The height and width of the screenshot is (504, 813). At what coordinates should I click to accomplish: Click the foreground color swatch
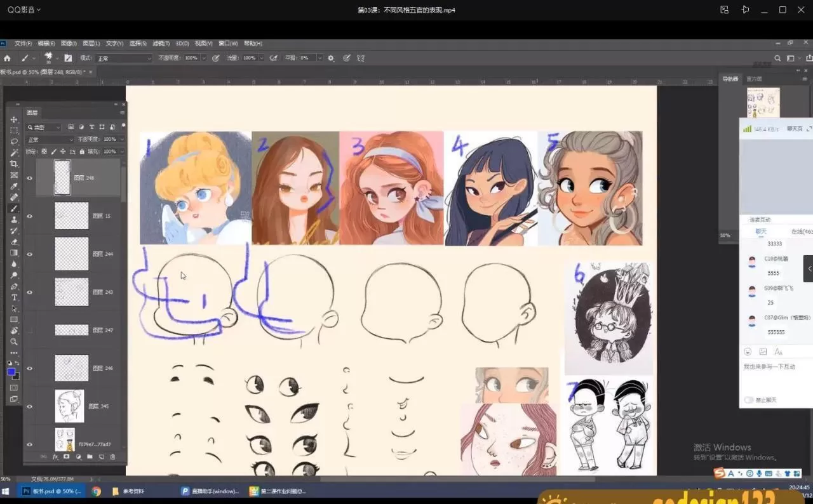[x=11, y=370]
